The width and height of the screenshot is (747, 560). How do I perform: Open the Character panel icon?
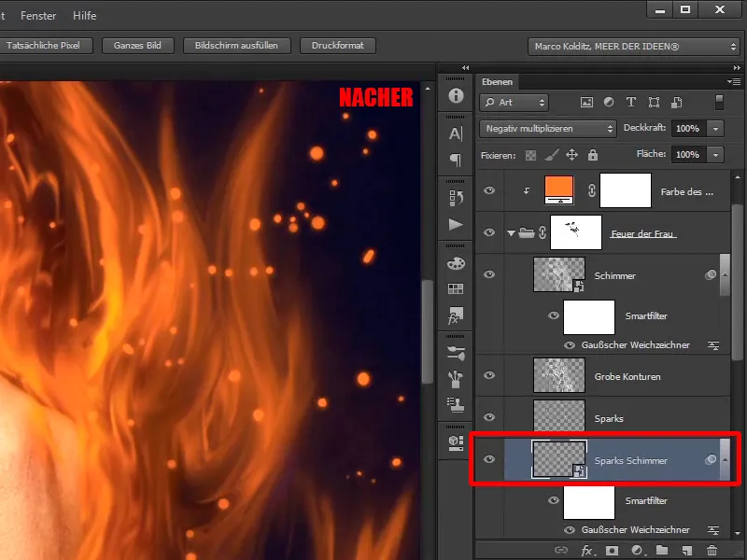[x=456, y=133]
